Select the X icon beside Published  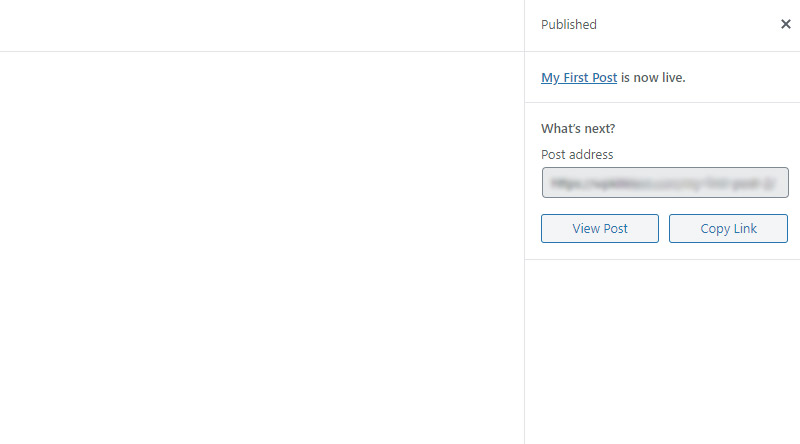(x=786, y=24)
